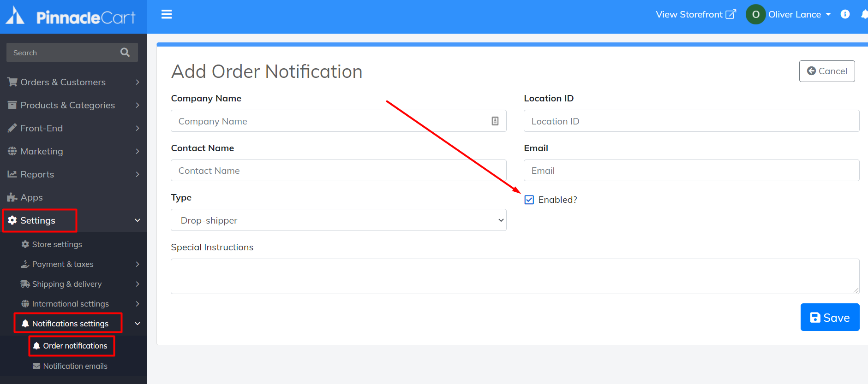Open View Storefront link

(696, 14)
